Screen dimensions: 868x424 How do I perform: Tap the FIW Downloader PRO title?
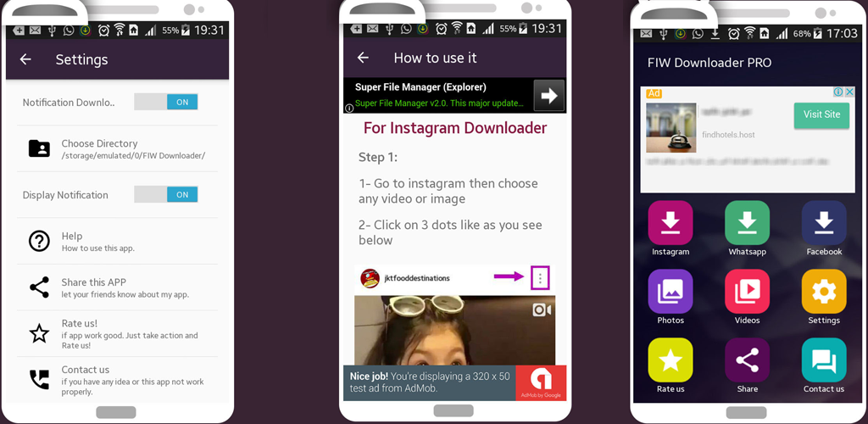(709, 63)
